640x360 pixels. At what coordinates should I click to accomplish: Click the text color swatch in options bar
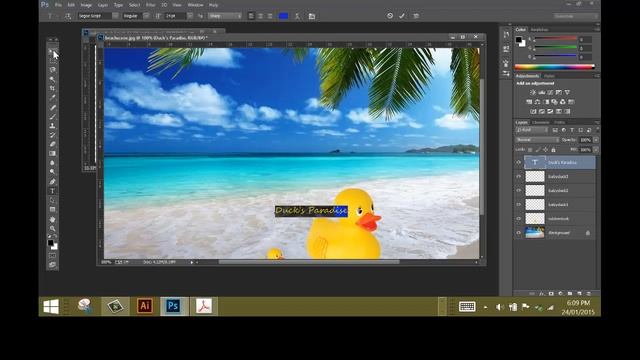283,16
